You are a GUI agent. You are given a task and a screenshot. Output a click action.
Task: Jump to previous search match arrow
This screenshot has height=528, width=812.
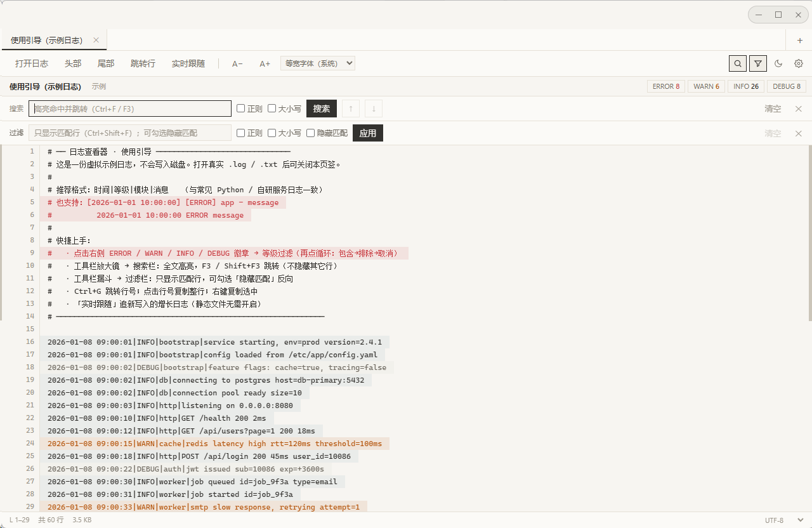tap(350, 109)
